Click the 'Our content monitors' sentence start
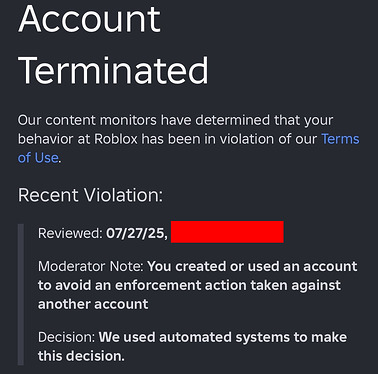Screen dimensions: 378x374 click(87, 120)
